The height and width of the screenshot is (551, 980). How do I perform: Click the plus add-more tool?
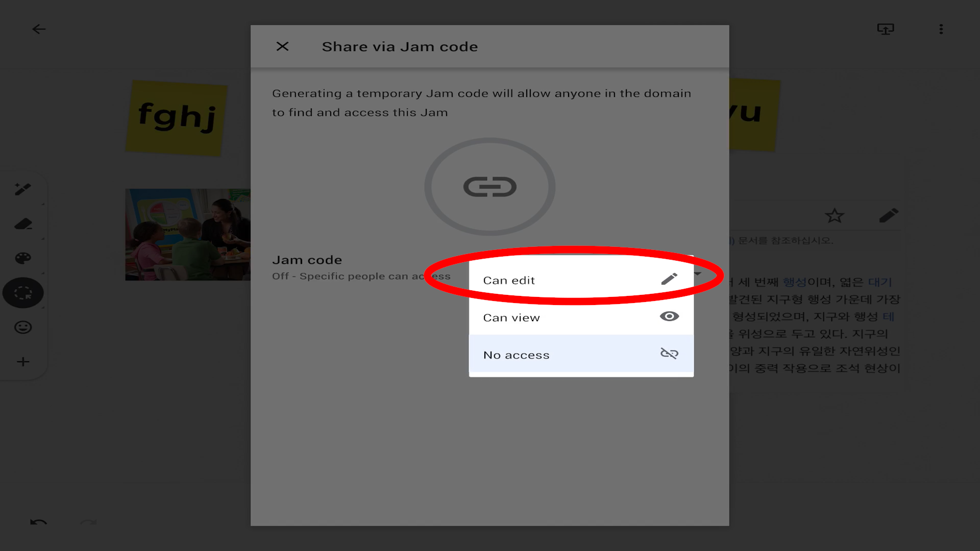(x=23, y=362)
